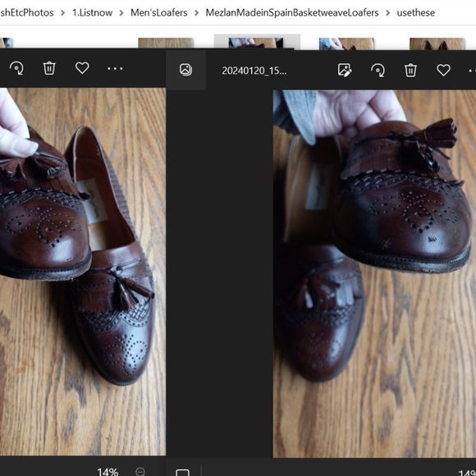Add right window photo to favorites

[x=443, y=70]
